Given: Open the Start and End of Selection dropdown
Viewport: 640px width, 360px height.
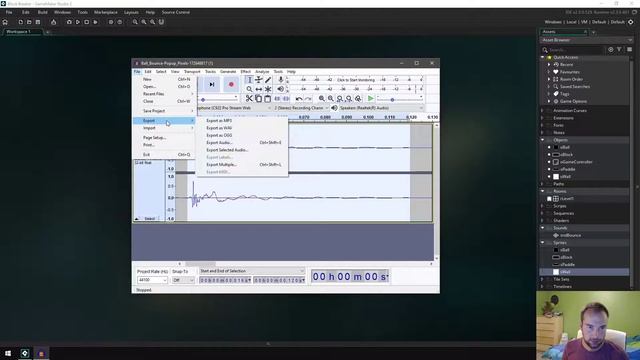Looking at the screenshot, I should (252, 271).
